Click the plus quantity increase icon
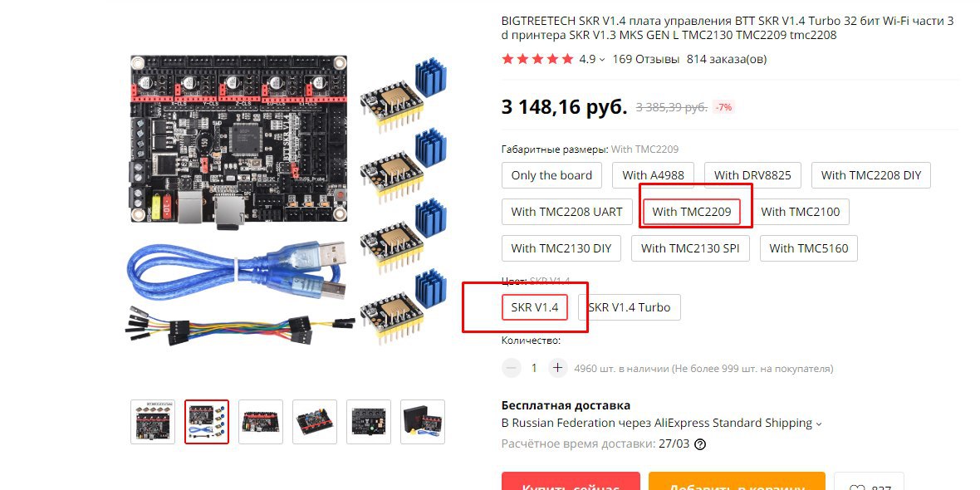Image resolution: width=980 pixels, height=490 pixels. [557, 368]
